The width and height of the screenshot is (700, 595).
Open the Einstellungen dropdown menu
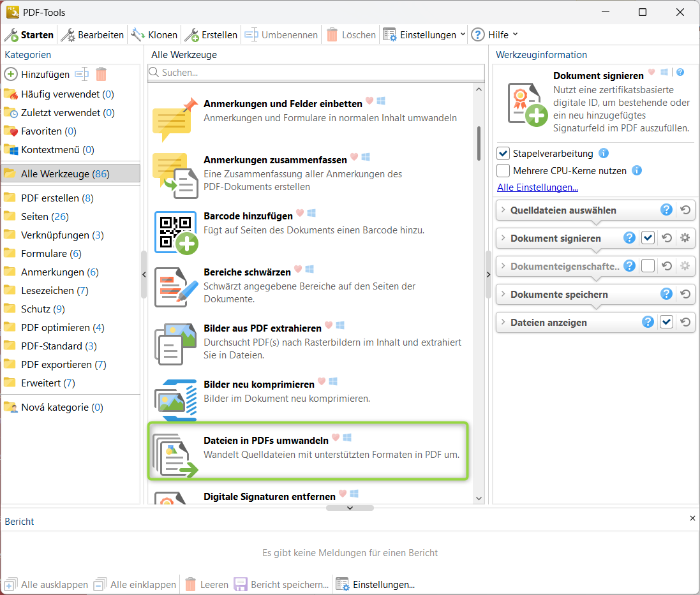coord(424,35)
